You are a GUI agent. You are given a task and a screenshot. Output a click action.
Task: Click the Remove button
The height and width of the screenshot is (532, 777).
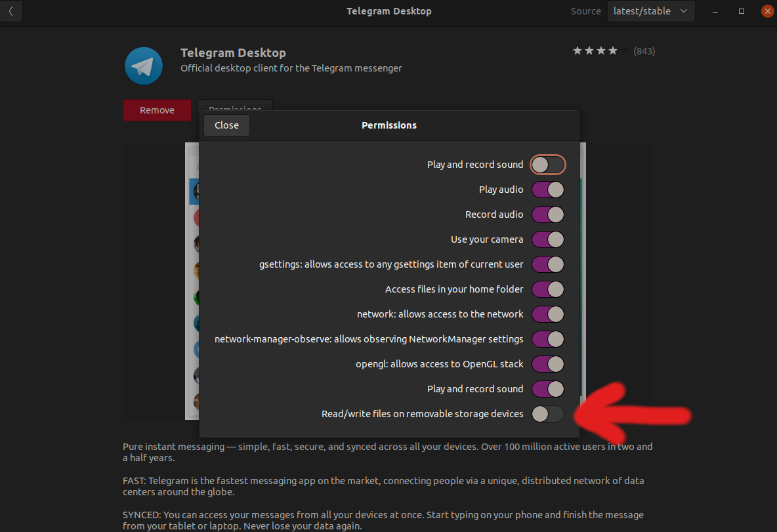157,110
